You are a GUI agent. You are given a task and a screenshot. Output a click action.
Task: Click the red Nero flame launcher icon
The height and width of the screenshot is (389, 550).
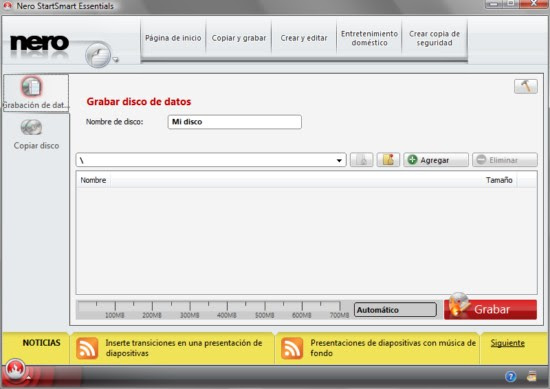(15, 369)
